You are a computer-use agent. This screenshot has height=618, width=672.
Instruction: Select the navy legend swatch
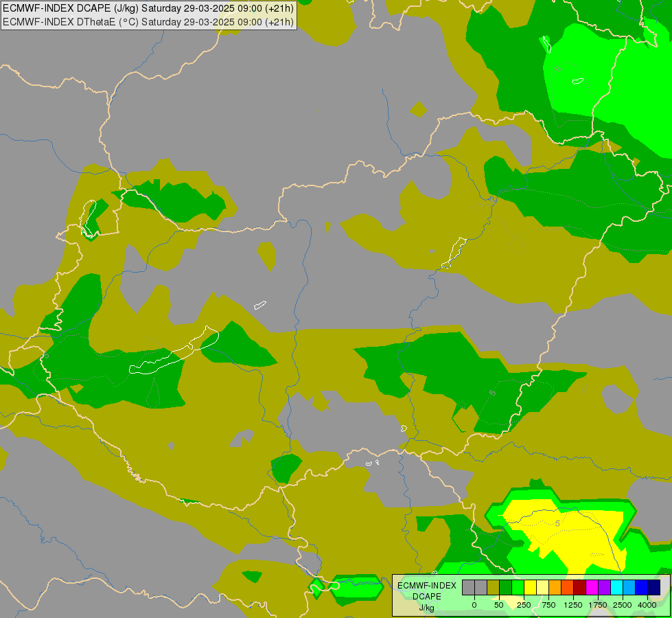tap(654, 587)
